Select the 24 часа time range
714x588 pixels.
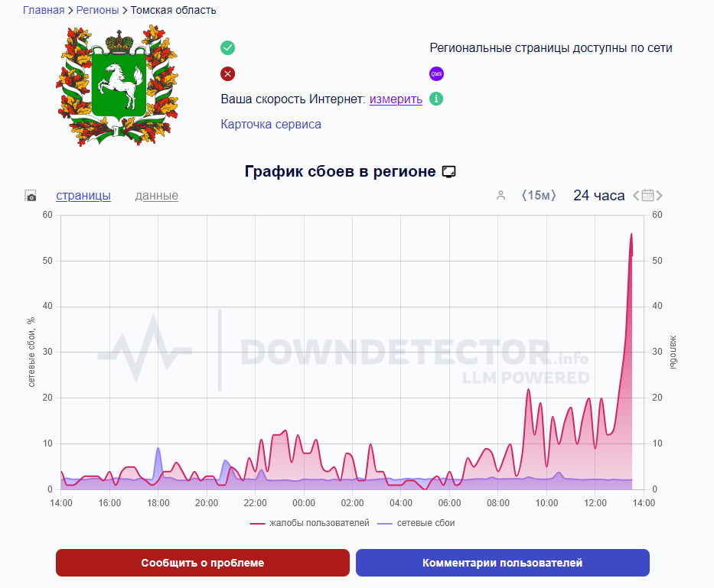coord(598,196)
